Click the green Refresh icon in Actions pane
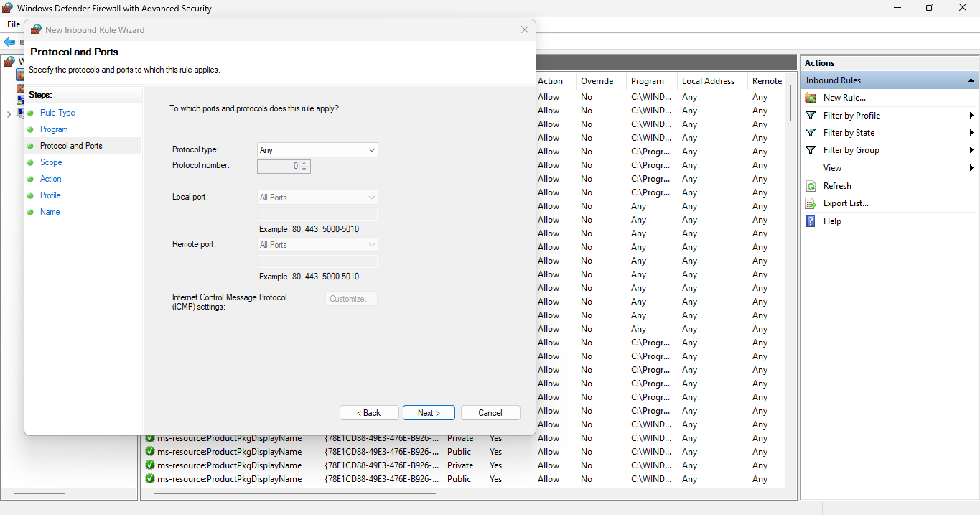 [811, 185]
